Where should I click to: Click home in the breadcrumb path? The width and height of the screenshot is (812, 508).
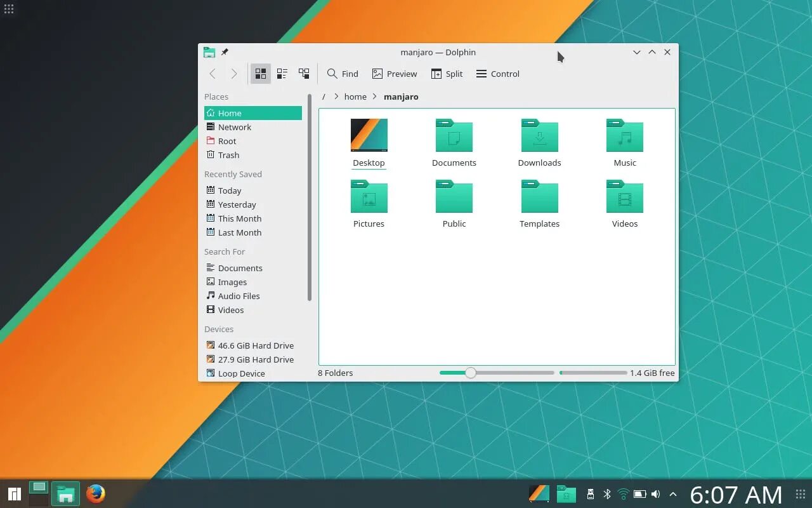355,97
